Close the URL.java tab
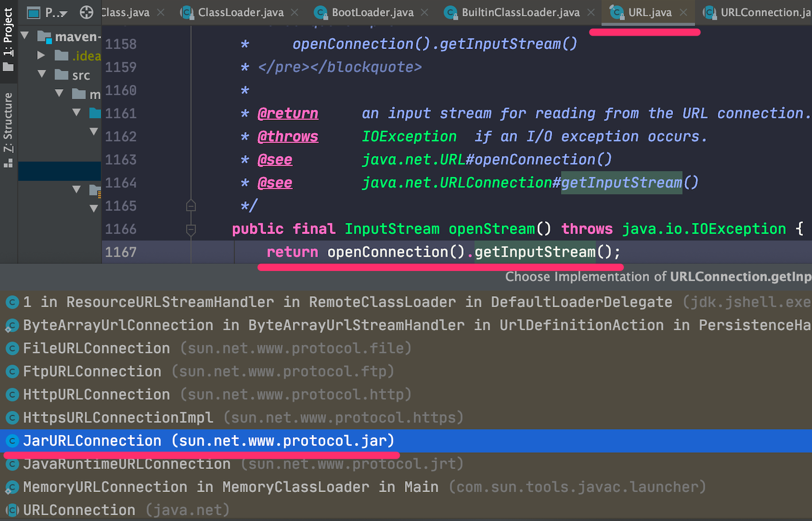Viewport: 812px width, 521px height. click(x=683, y=12)
